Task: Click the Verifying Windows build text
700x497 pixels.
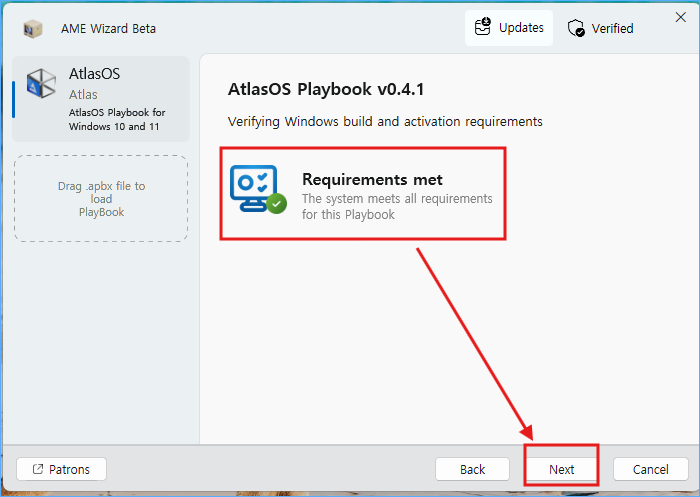Action: coord(385,121)
